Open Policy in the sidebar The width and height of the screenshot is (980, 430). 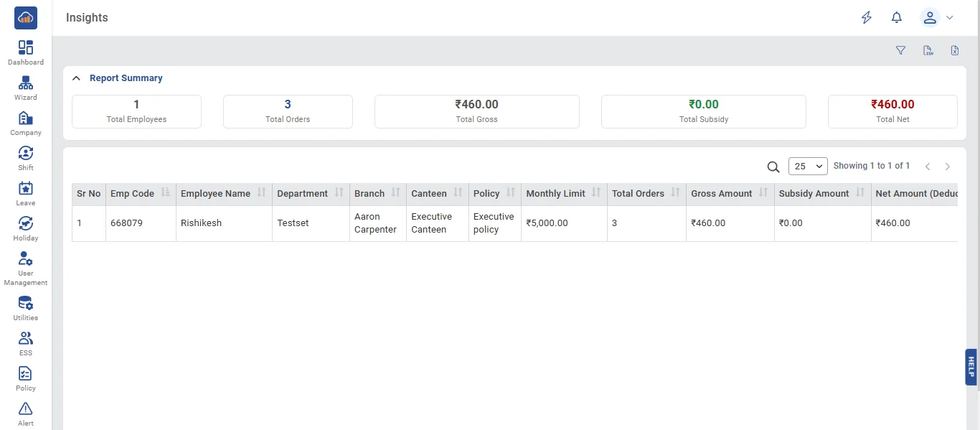tap(26, 379)
